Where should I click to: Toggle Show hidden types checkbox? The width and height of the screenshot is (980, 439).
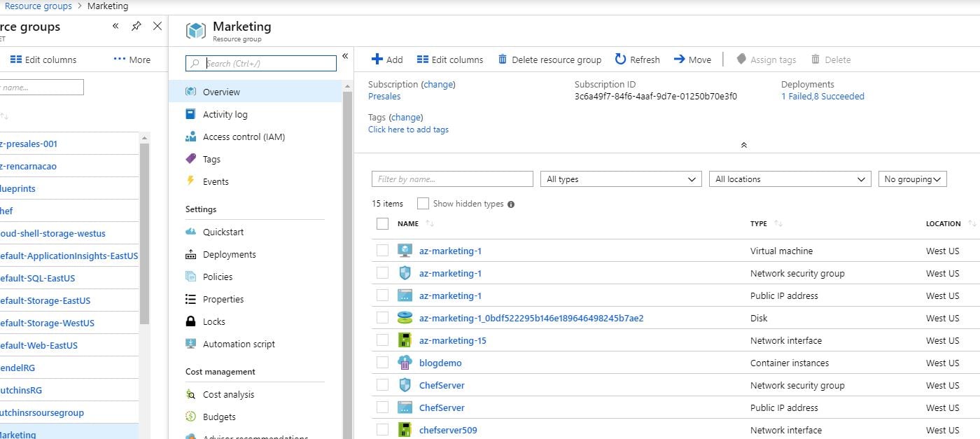423,204
